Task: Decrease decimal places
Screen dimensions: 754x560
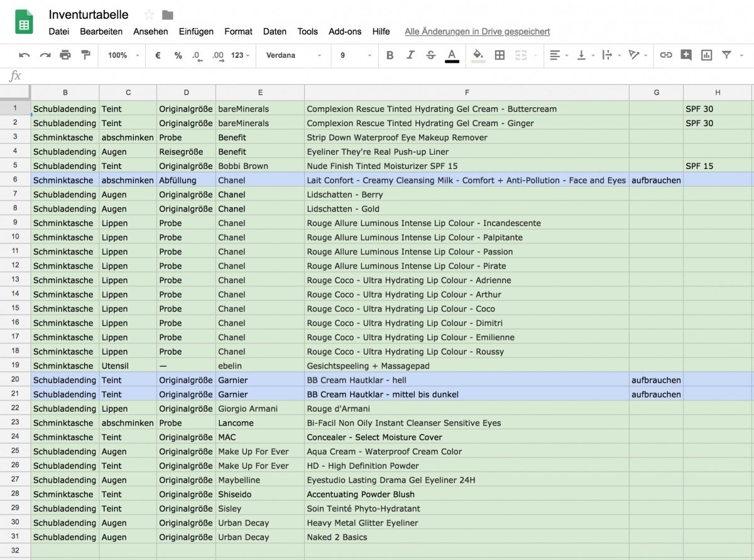Action: [197, 55]
